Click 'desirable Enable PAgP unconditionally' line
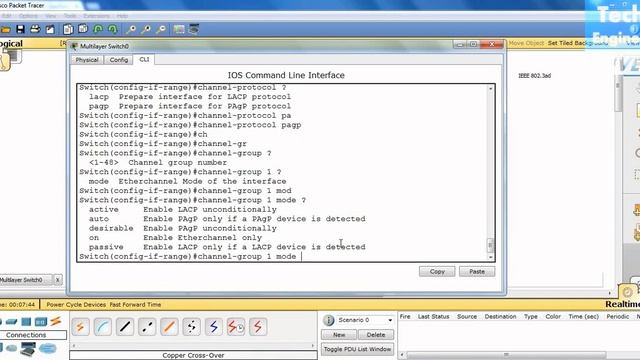640x360 pixels. [183, 228]
